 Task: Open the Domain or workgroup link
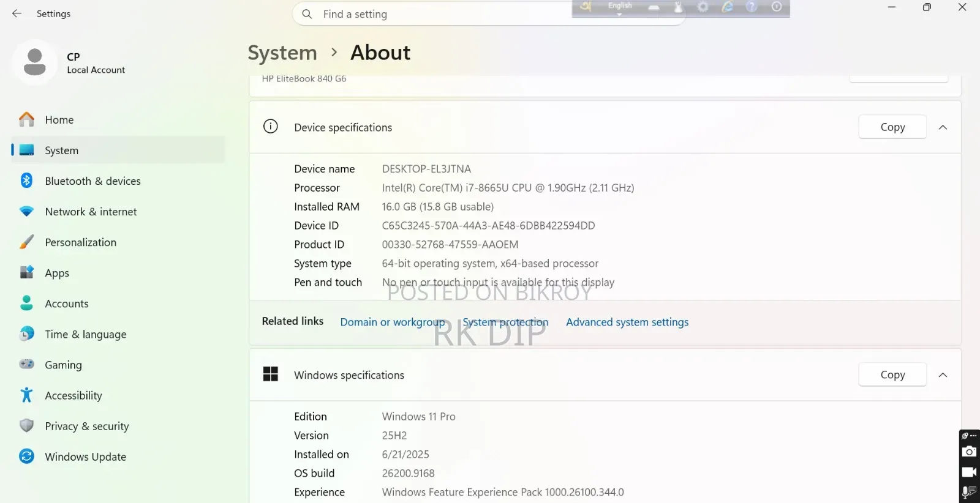(393, 322)
